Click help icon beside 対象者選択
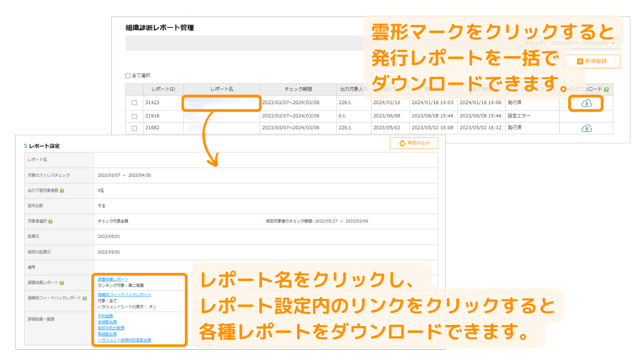This screenshot has height=362, width=644. pyautogui.click(x=50, y=221)
